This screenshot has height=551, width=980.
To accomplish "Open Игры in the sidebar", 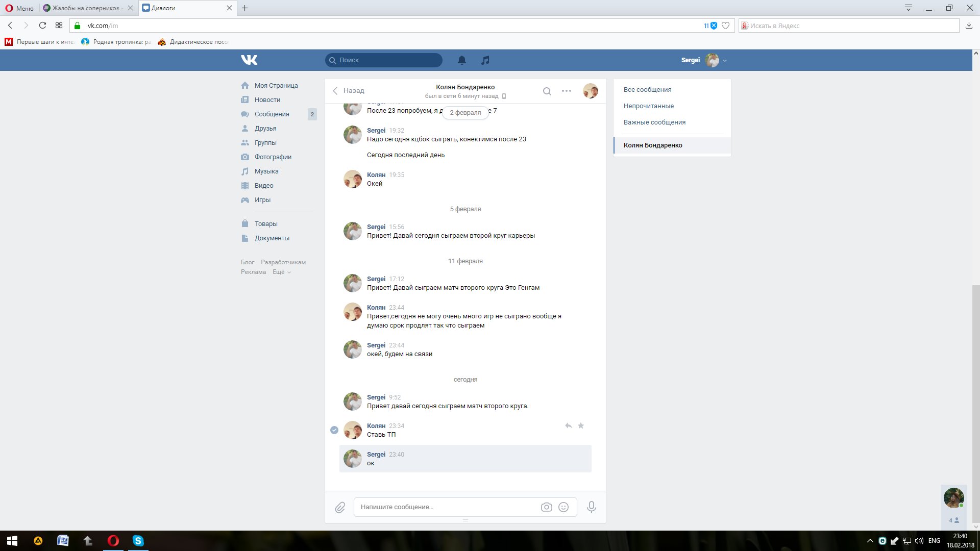I will pyautogui.click(x=262, y=200).
